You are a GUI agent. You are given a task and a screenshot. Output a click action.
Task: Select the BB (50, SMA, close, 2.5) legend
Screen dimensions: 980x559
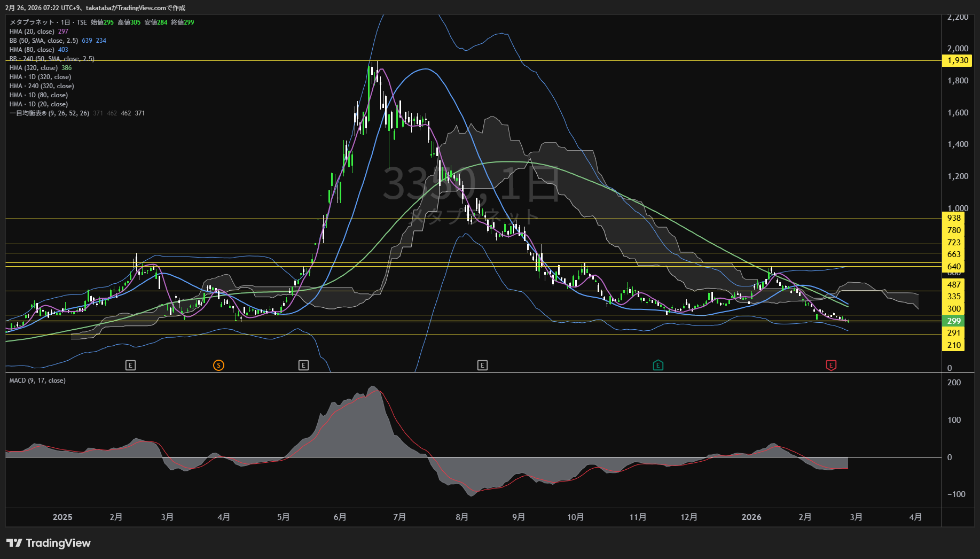coord(44,41)
